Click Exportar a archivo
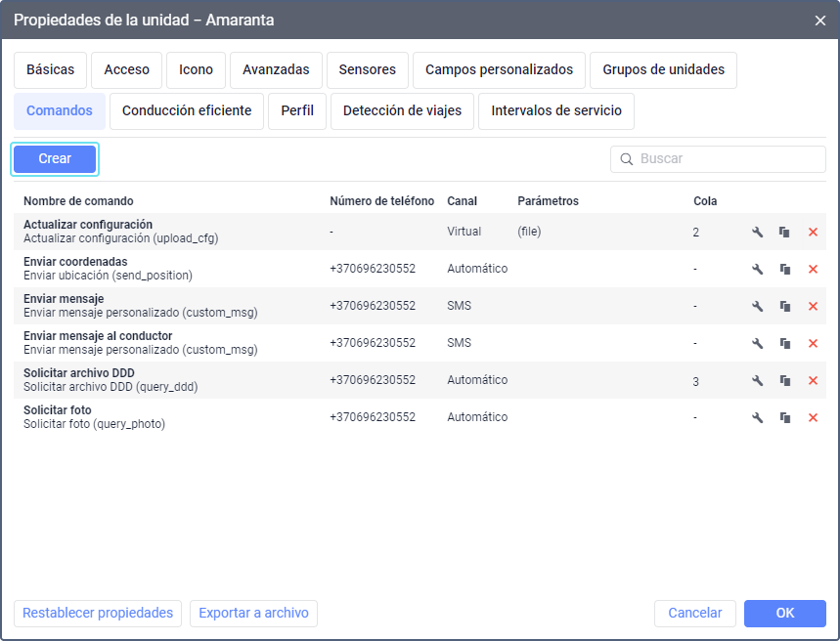 [253, 614]
